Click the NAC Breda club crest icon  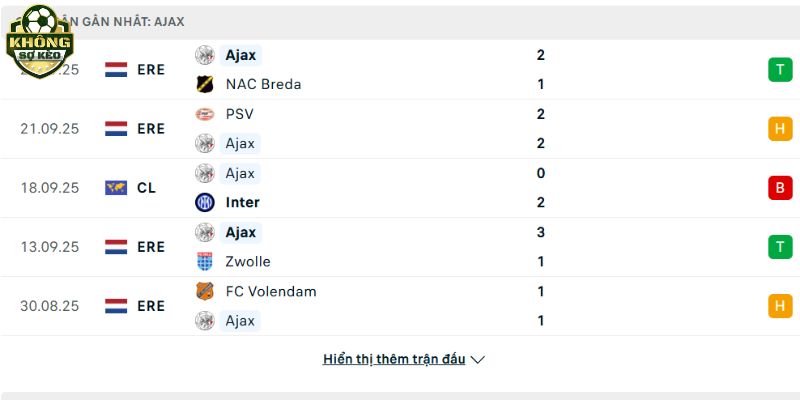pyautogui.click(x=205, y=84)
